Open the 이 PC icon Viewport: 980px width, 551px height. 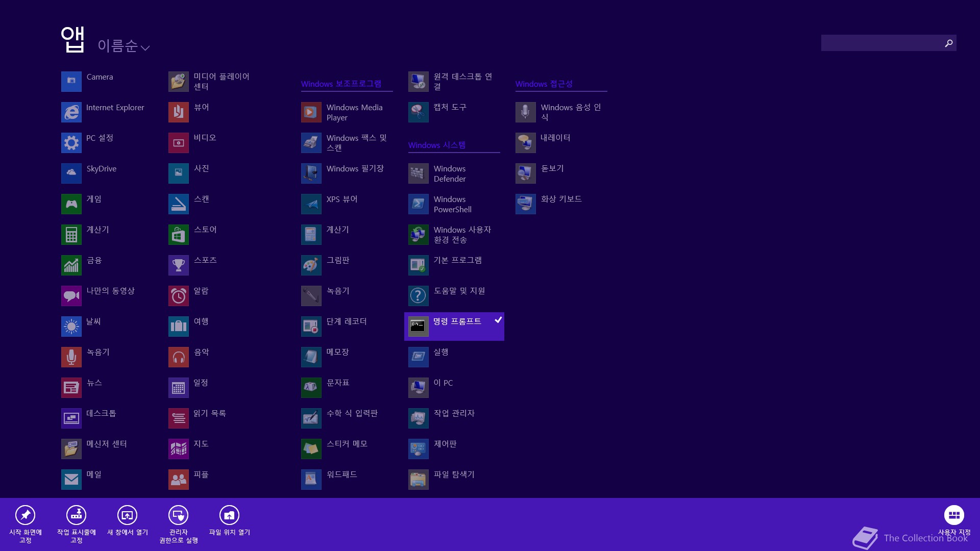419,388
